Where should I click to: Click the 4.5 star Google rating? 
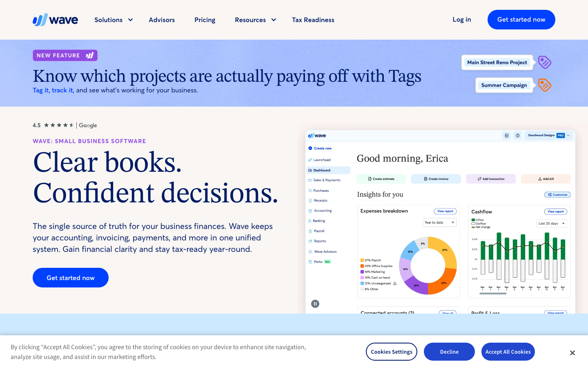65,125
